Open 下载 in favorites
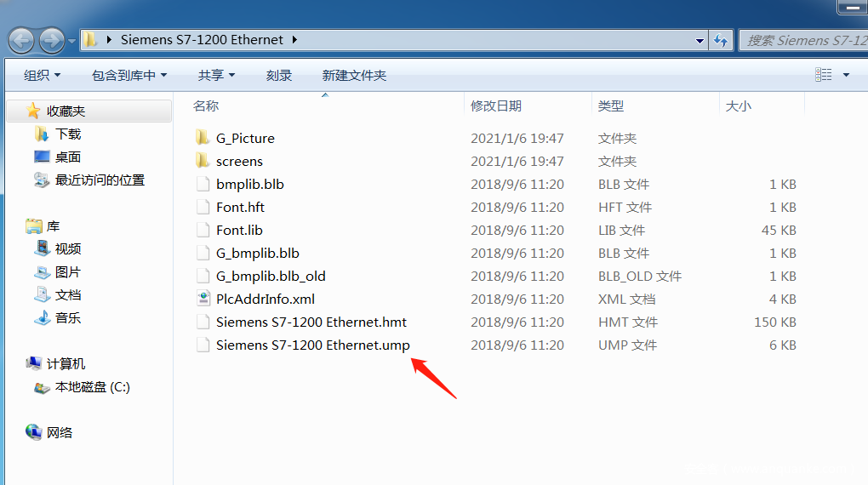The height and width of the screenshot is (485, 868). (68, 134)
